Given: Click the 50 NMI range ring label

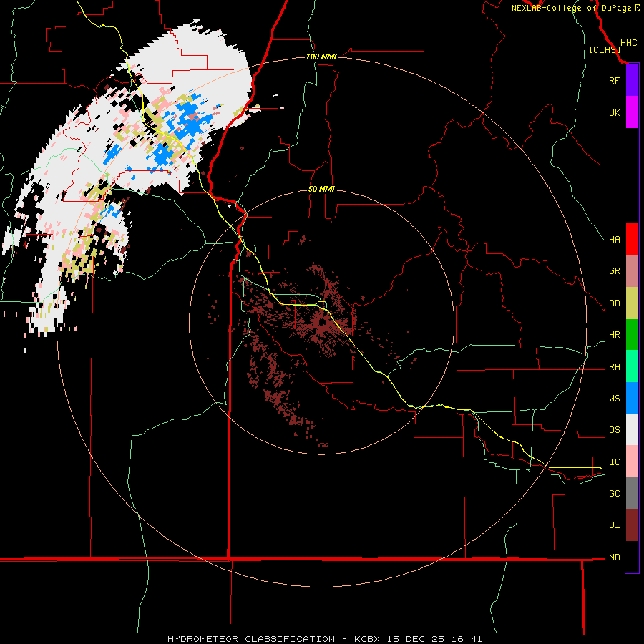Looking at the screenshot, I should click(321, 189).
